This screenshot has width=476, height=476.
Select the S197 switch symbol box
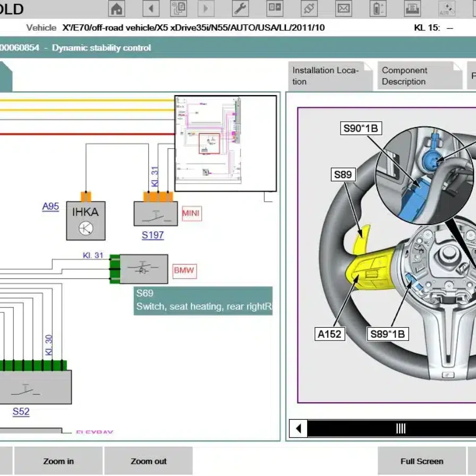156,214
